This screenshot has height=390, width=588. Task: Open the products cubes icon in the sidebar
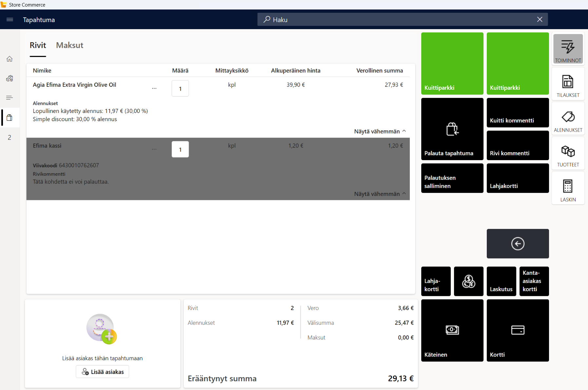[9, 78]
